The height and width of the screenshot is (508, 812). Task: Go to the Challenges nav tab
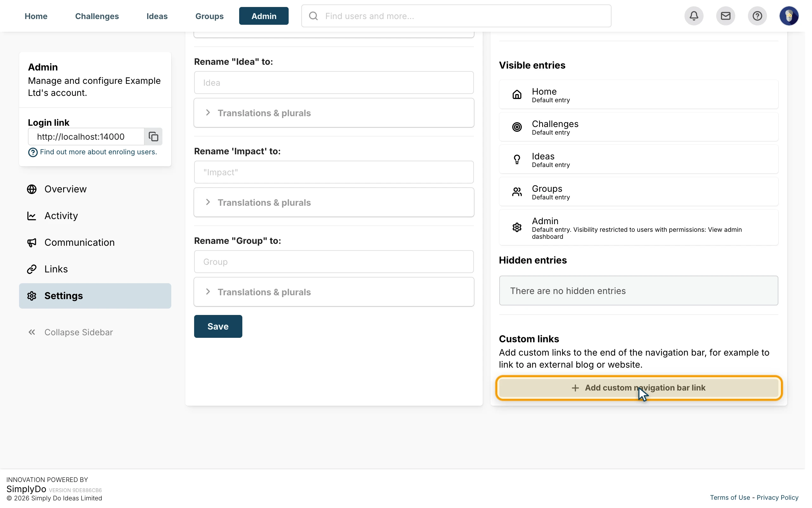(x=97, y=16)
